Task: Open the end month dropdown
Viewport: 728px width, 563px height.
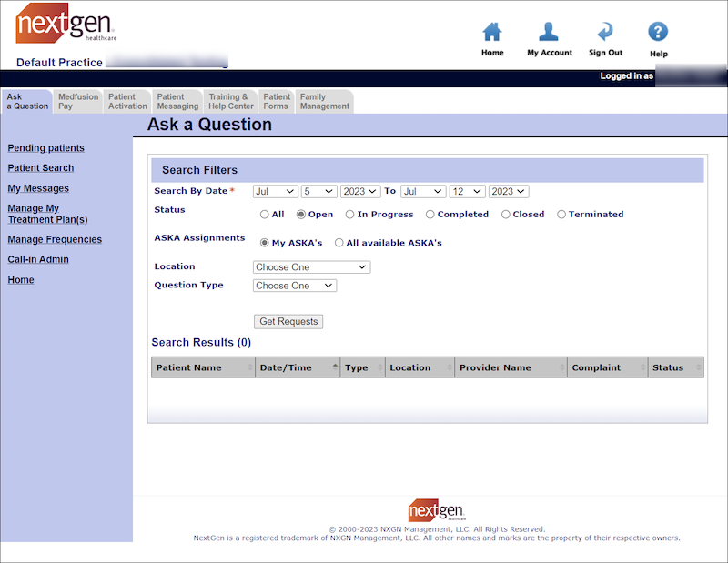Action: click(x=423, y=191)
